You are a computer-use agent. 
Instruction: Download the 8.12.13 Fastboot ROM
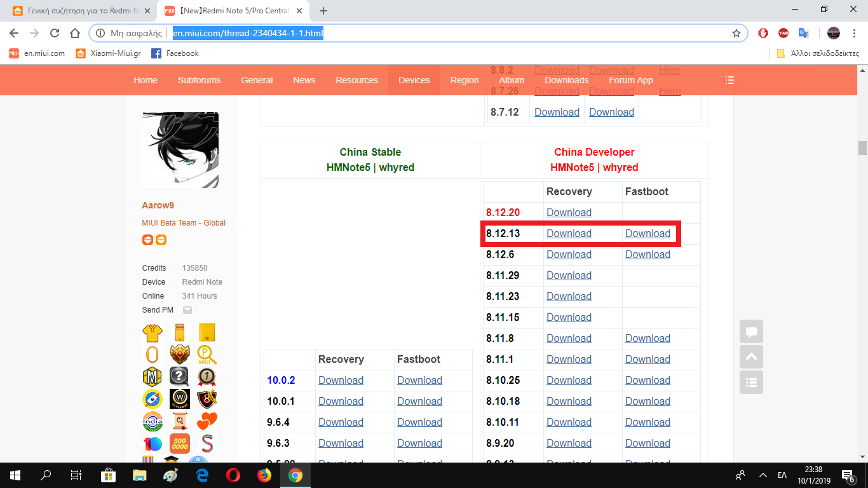click(x=648, y=233)
